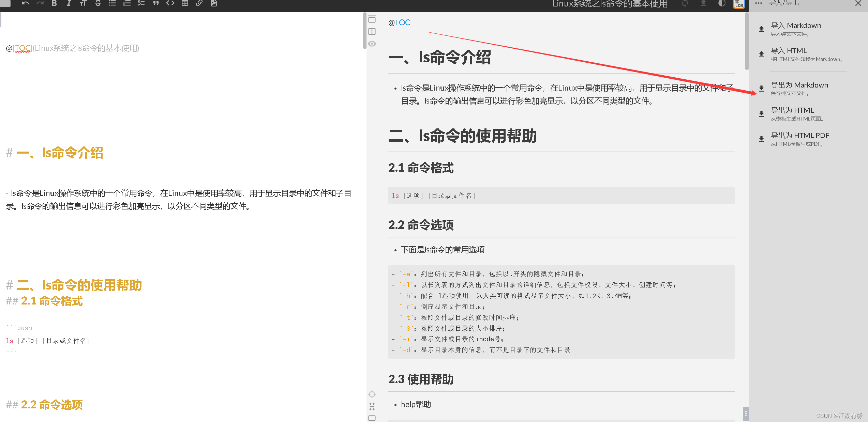Click the Import HTML upload icon
The image size is (868, 422).
tap(761, 54)
